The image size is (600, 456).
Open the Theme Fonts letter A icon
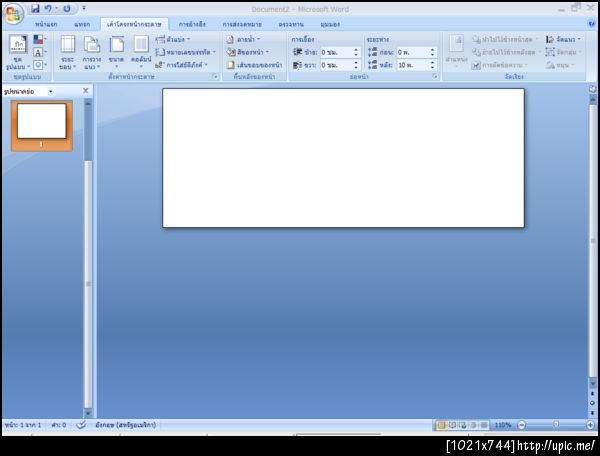point(38,52)
